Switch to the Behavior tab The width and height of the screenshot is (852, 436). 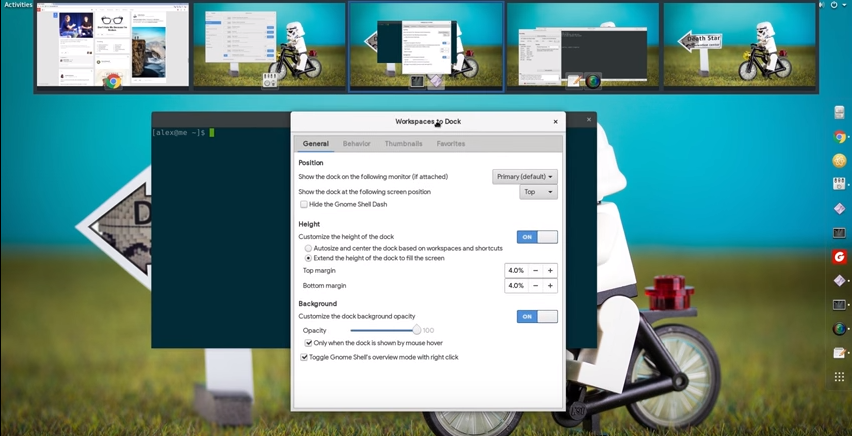[x=356, y=144]
